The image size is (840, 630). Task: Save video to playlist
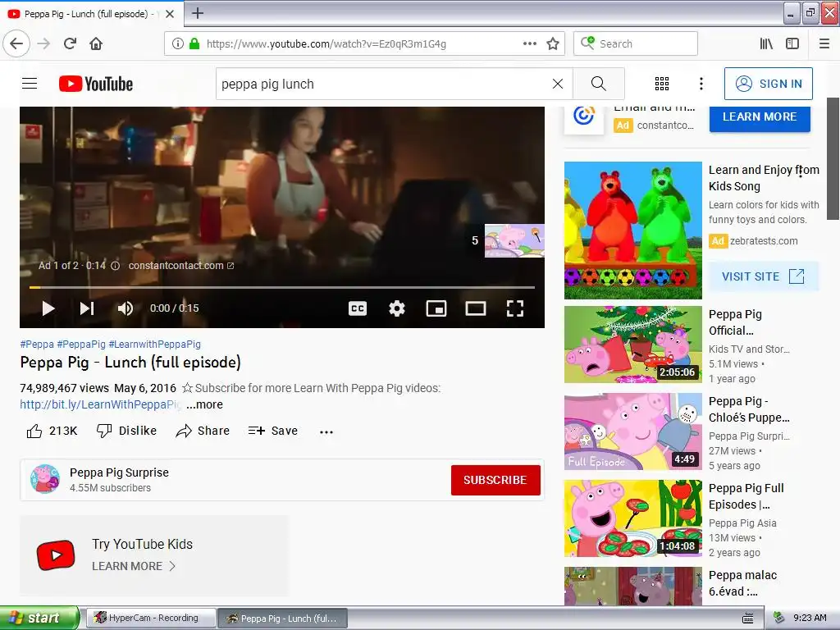tap(272, 431)
